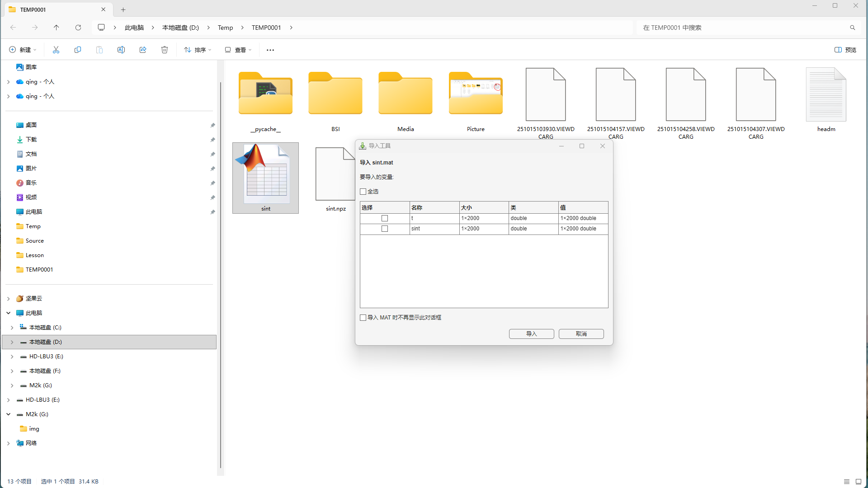Click the Delete trash icon

pyautogui.click(x=165, y=50)
